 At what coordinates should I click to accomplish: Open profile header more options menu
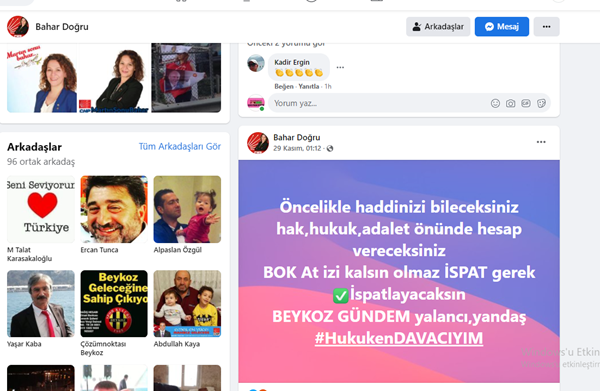[x=546, y=27]
